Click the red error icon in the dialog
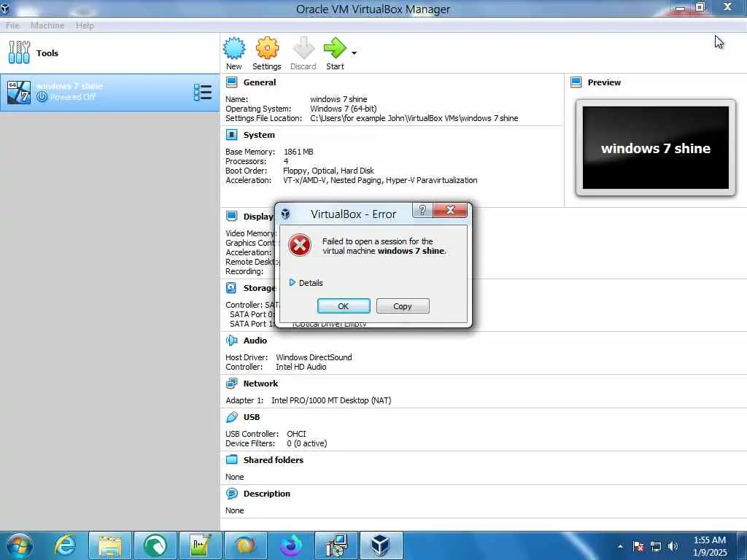The width and height of the screenshot is (747, 560). pyautogui.click(x=300, y=245)
